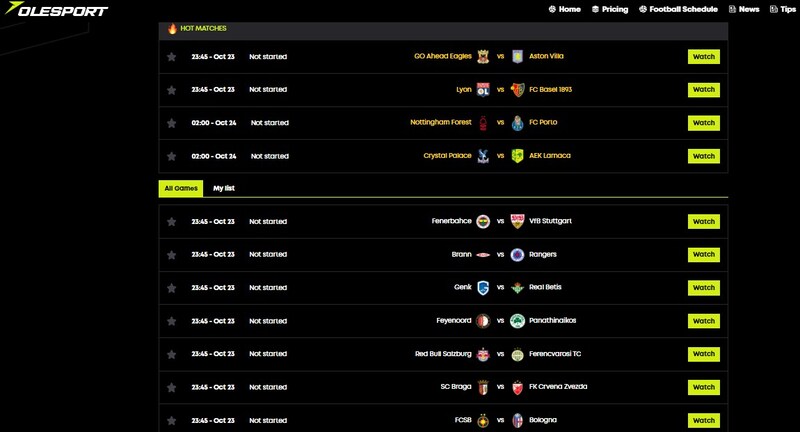The width and height of the screenshot is (800, 432).
Task: Click the Rangers club crest
Action: pyautogui.click(x=517, y=254)
